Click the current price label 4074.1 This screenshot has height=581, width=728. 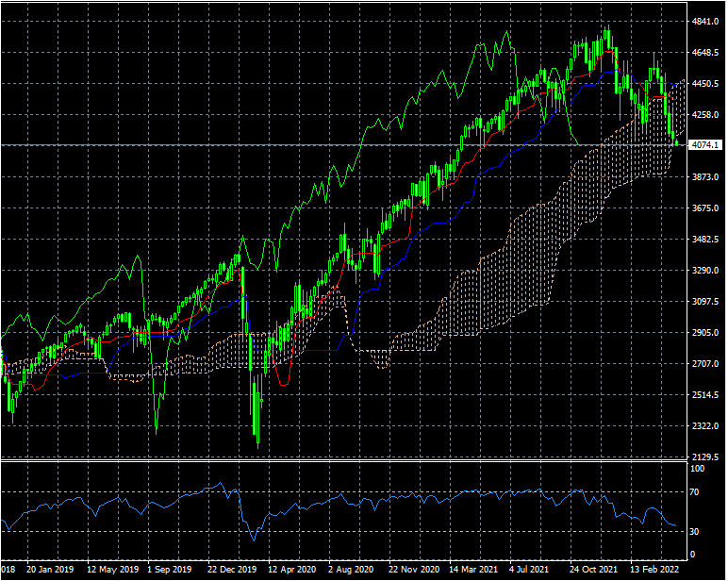705,145
